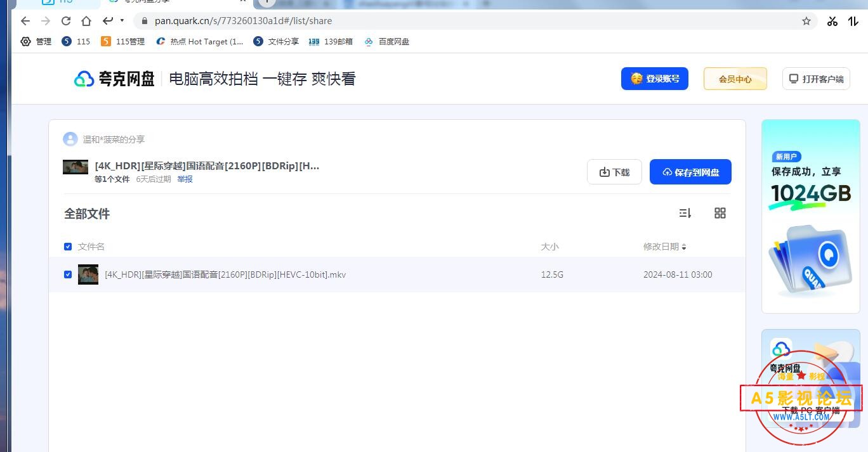Open the file [4K_HDR][星际穿越]国语配音...mkv
Screen dimensions: 868x452
tap(225, 274)
